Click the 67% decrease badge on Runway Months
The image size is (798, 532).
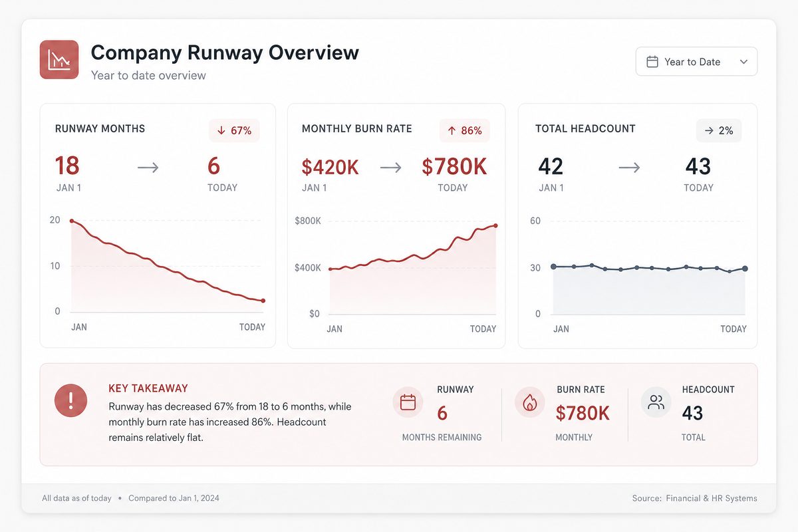[x=234, y=130]
